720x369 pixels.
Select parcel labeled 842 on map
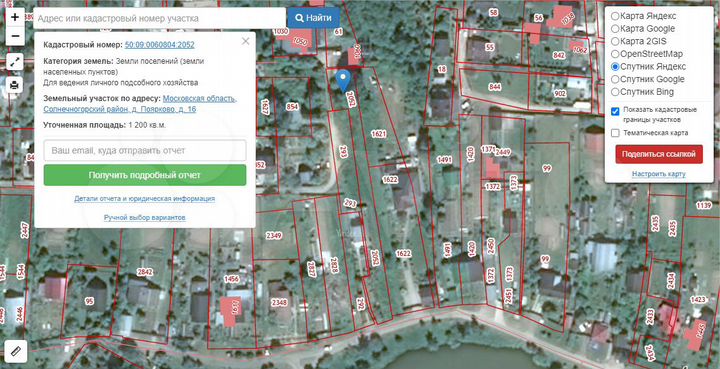(x=559, y=55)
